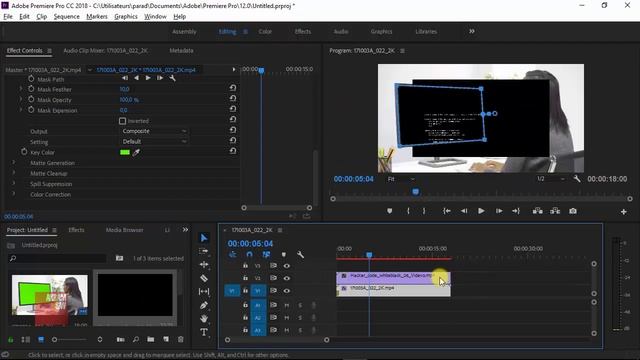640x360 pixels.
Task: Export frame with the camera icon
Action: [573, 211]
